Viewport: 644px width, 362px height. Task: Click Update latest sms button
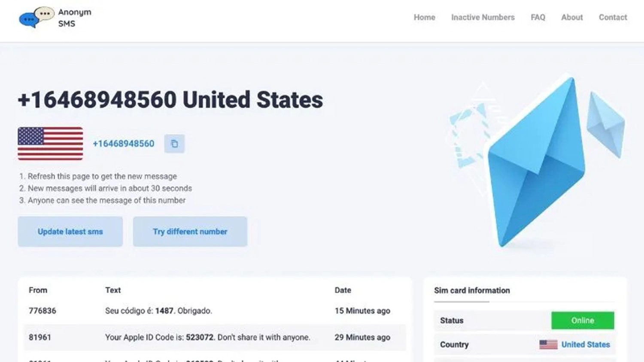70,232
